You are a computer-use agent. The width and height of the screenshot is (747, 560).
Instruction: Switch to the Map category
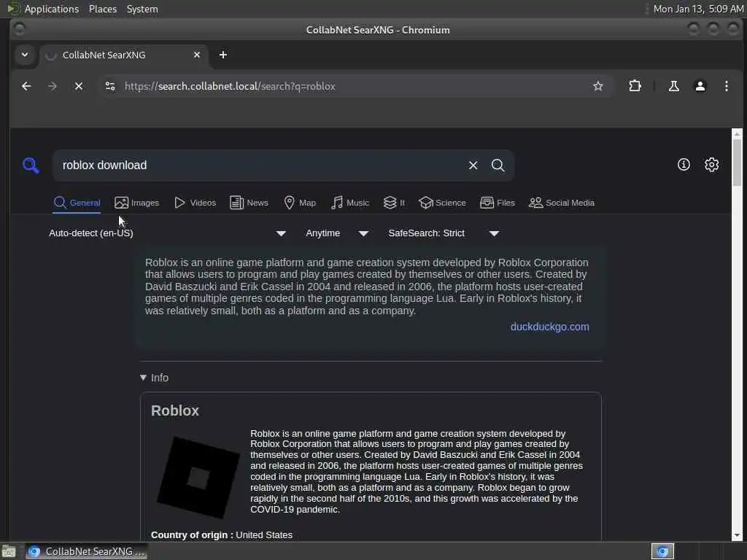tap(300, 203)
